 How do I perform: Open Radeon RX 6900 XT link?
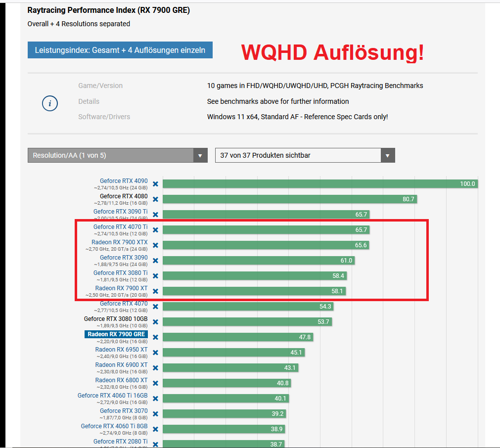point(122,365)
